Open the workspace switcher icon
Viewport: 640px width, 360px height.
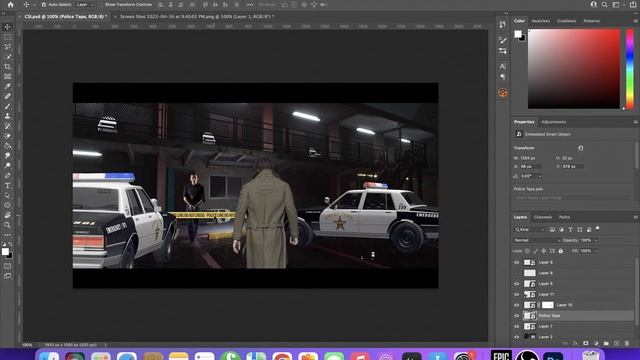pos(616,4)
